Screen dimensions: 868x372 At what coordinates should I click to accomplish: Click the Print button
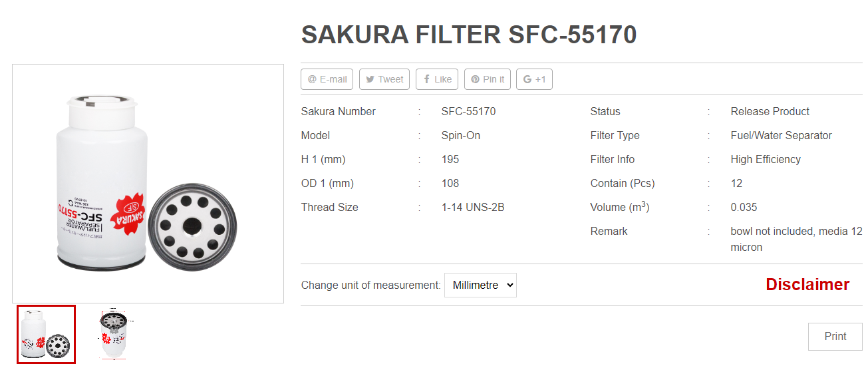tap(835, 337)
